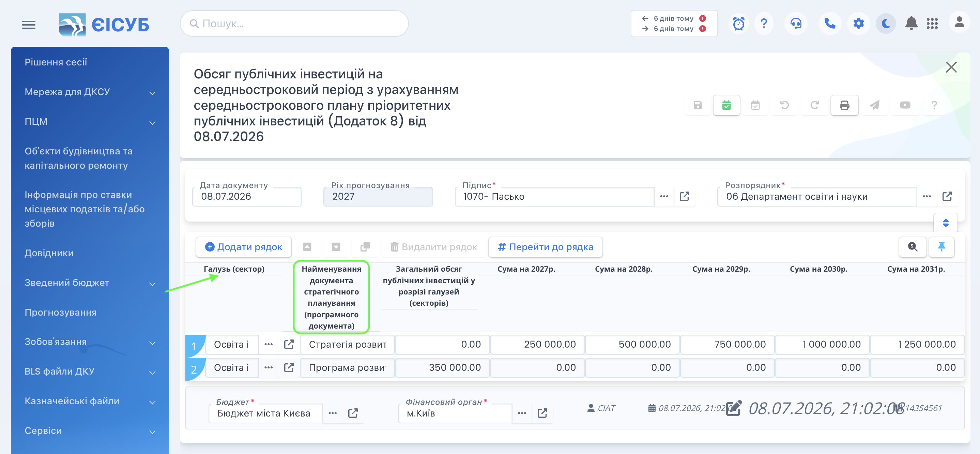Click the document help question icon
Image resolution: width=980 pixels, height=454 pixels.
(934, 105)
